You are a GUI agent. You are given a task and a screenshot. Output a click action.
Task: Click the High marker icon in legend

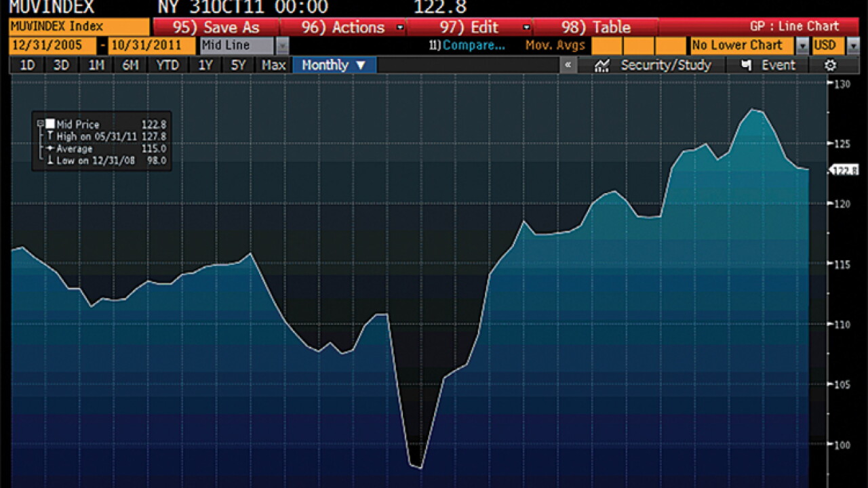50,136
